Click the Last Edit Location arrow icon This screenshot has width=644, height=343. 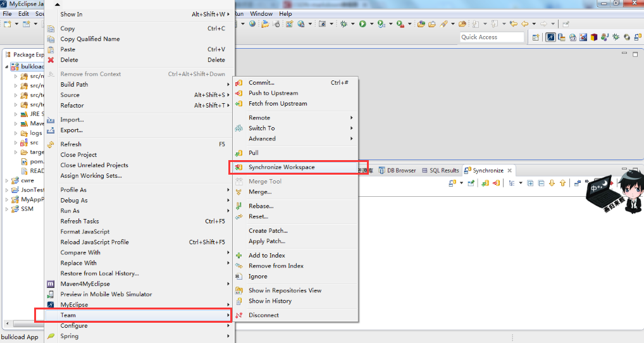pos(514,24)
